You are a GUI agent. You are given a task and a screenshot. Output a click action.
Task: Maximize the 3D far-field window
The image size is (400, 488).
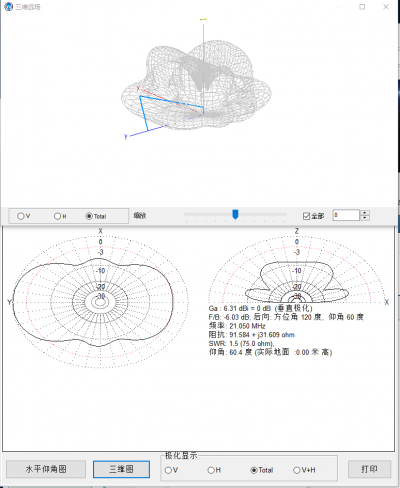[362, 7]
